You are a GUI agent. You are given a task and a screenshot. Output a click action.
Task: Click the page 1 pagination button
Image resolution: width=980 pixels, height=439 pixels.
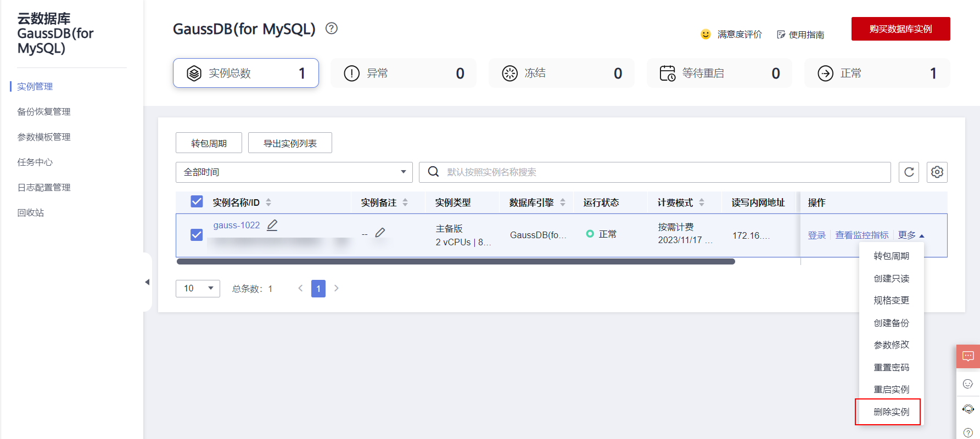[318, 289]
